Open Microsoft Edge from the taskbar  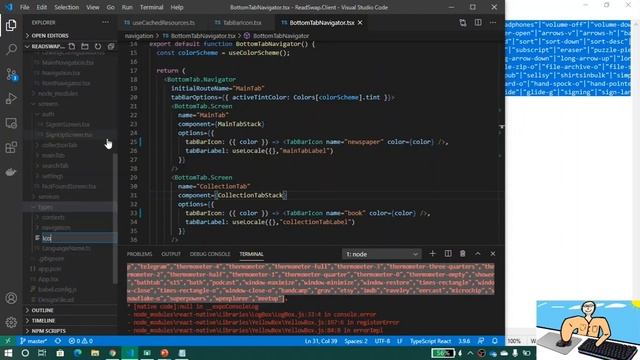point(78,353)
